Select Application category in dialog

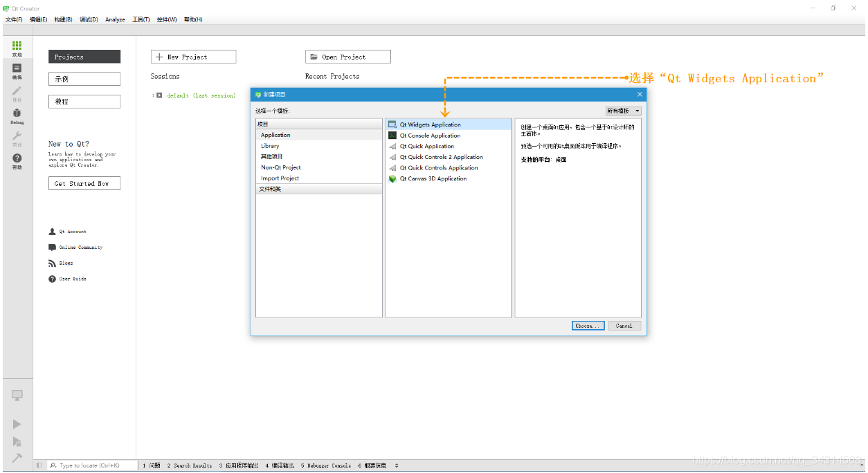(x=319, y=135)
